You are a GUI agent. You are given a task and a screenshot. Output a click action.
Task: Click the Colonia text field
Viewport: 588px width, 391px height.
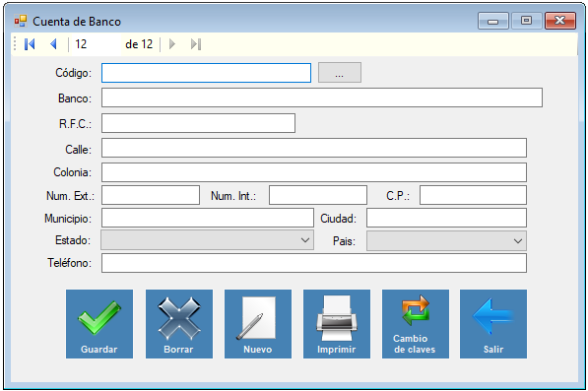pos(314,172)
